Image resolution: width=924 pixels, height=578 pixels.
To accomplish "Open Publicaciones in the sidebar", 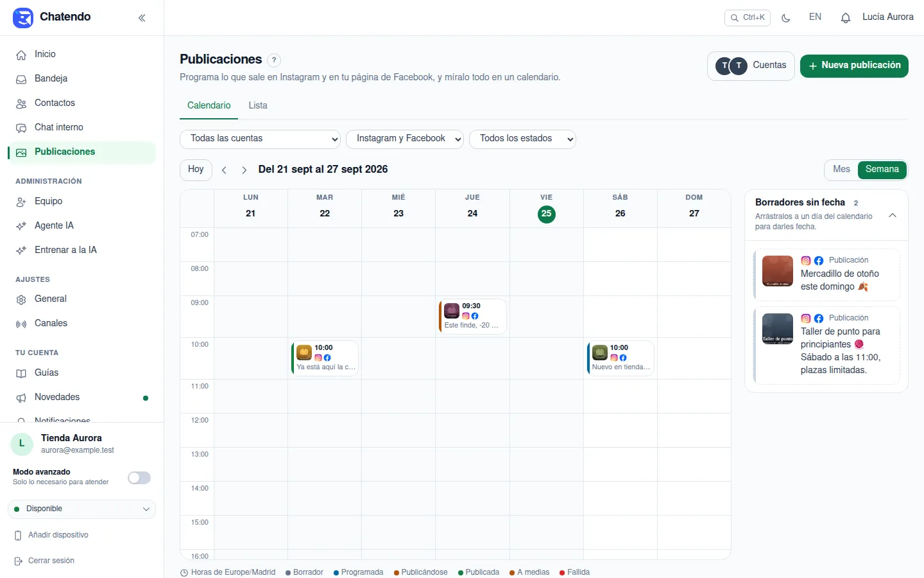I will tap(81, 152).
